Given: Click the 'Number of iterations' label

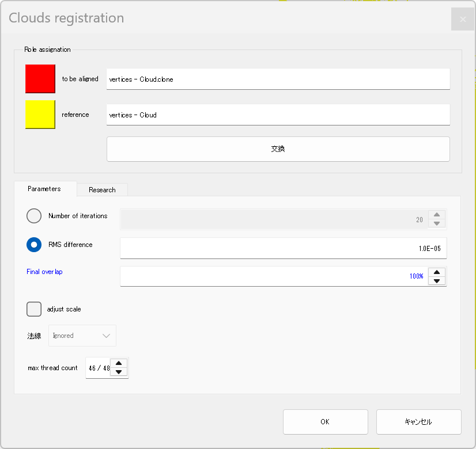Looking at the screenshot, I should [x=78, y=216].
